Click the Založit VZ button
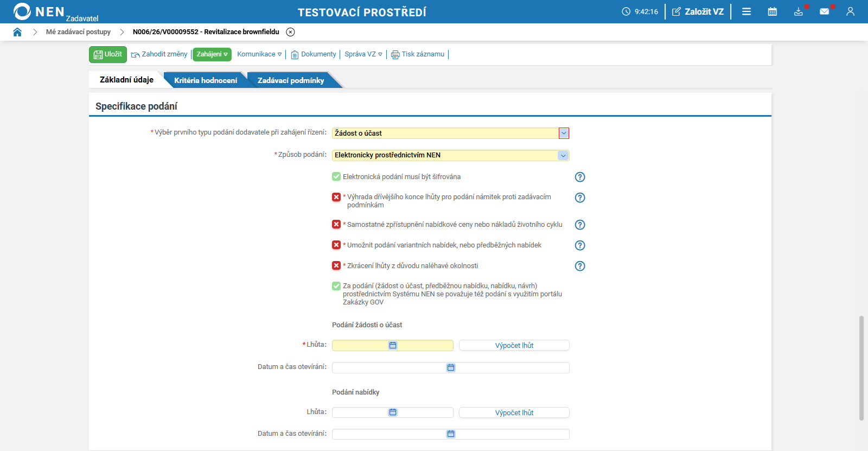The image size is (868, 451). click(x=698, y=11)
